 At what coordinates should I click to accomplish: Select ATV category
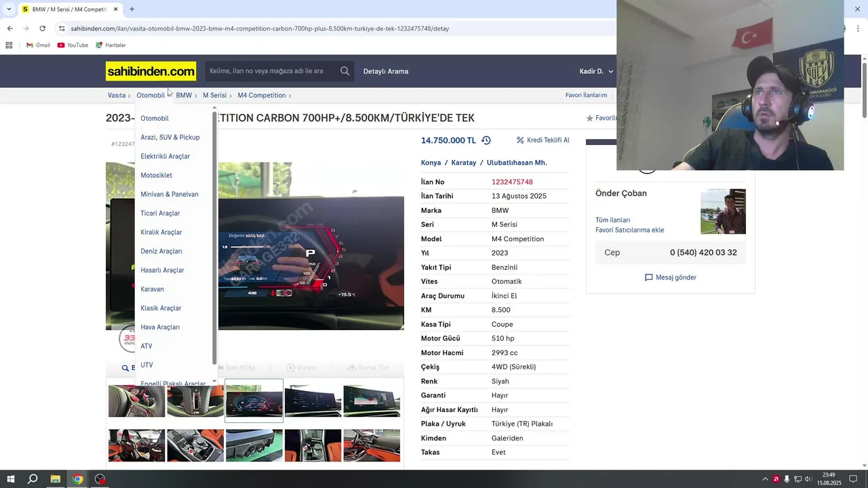(146, 346)
